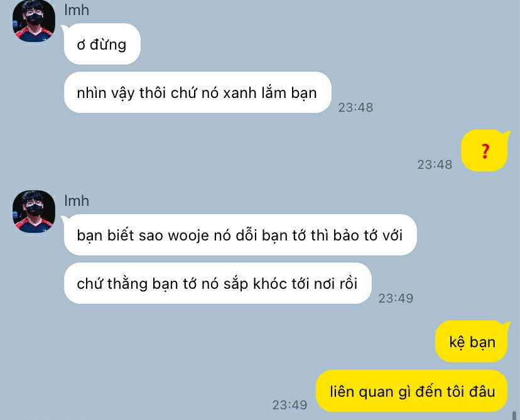The width and height of the screenshot is (520, 420).
Task: Click the 23:49 timestamp after 'khóc tới nơi rồi'
Action: tap(396, 298)
